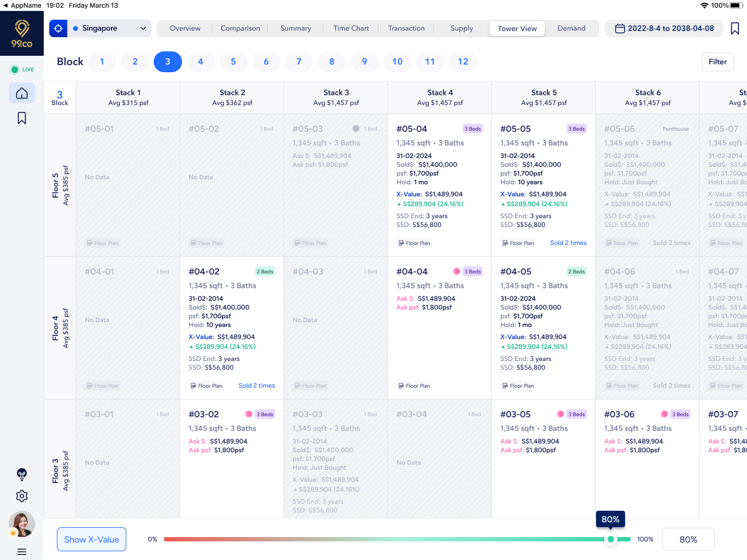Click the Sold 2 times link on #04-02

coord(256,386)
